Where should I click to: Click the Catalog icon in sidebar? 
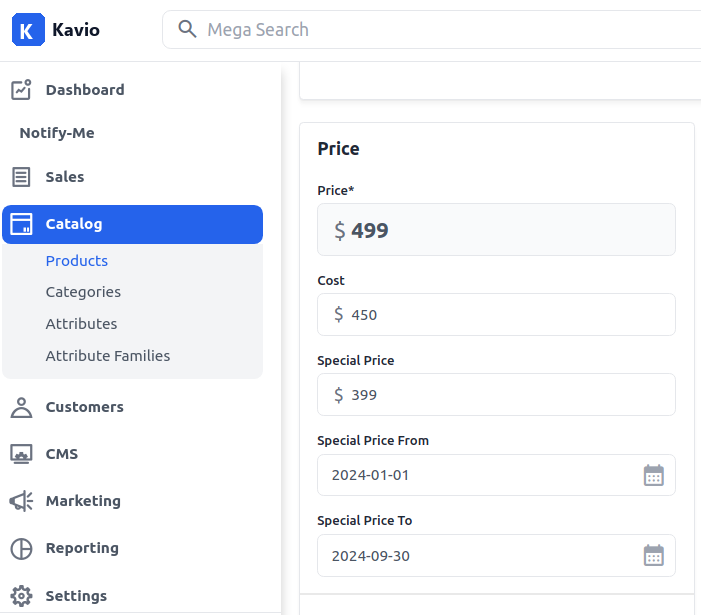[x=21, y=224]
